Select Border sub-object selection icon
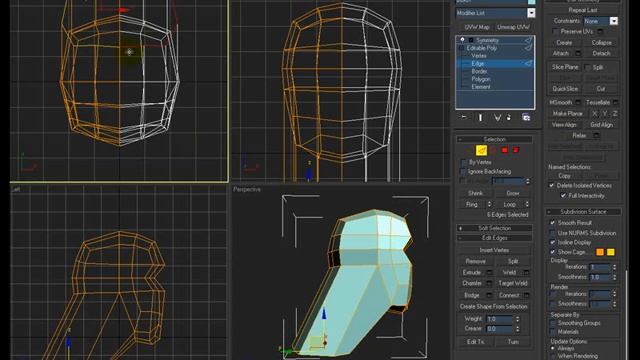640x360 pixels. 493,151
